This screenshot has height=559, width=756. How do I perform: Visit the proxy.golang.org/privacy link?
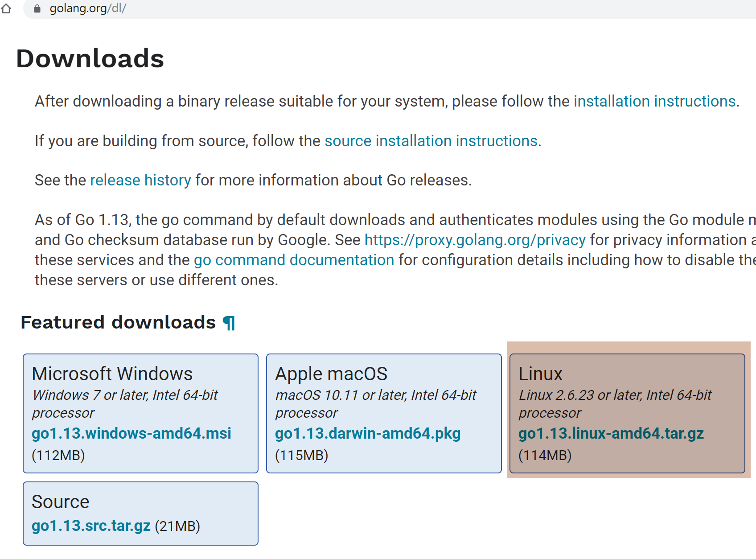click(x=475, y=240)
